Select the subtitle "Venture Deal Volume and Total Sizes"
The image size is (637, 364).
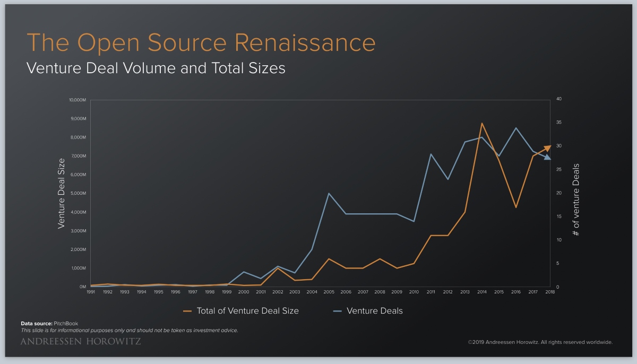point(156,68)
